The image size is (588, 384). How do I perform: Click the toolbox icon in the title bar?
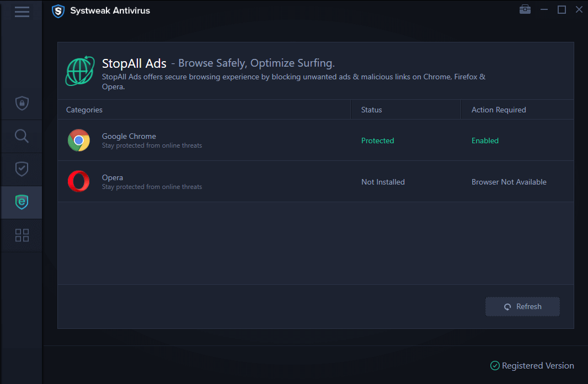tap(525, 9)
